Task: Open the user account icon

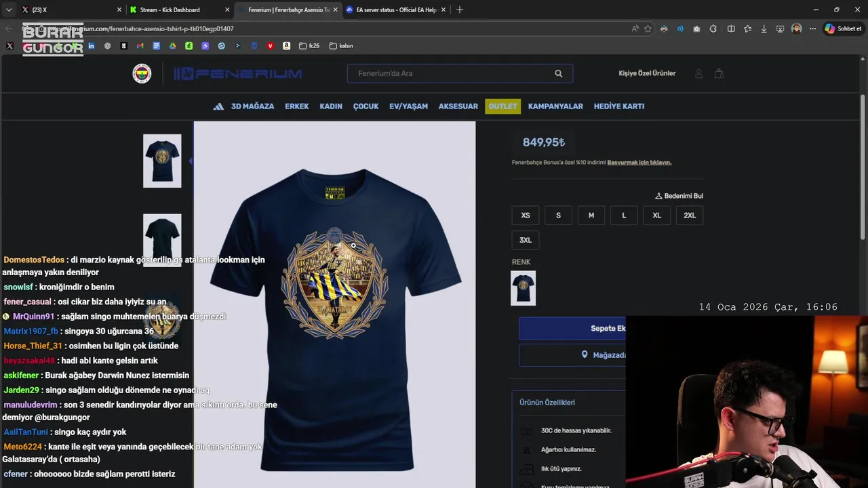Action: click(x=698, y=73)
